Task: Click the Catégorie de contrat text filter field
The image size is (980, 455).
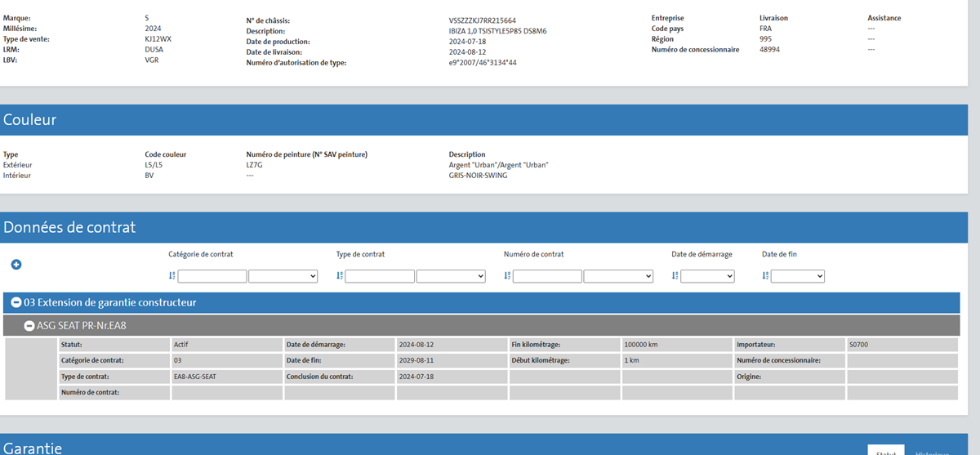Action: click(x=212, y=276)
